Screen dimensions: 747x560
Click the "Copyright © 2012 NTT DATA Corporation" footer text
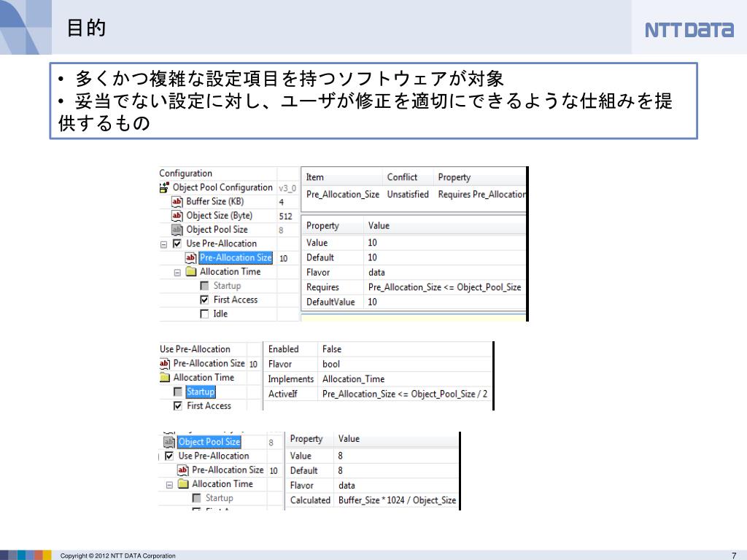[117, 556]
